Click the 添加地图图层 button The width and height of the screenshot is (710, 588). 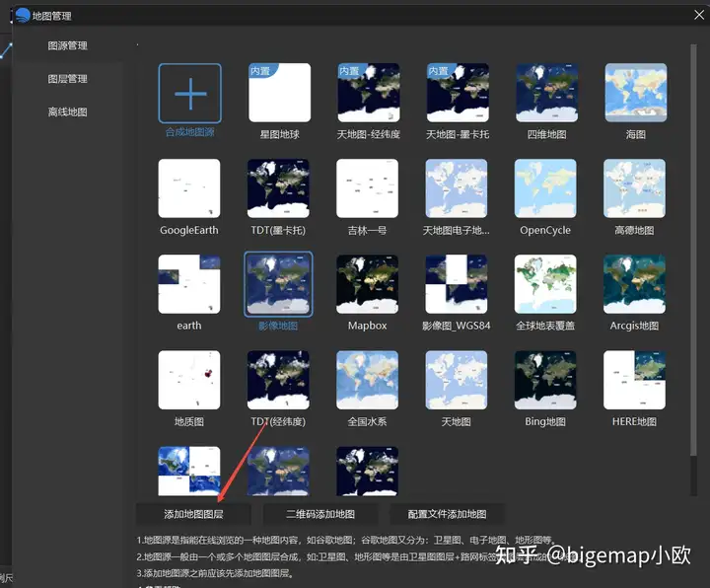(x=193, y=514)
